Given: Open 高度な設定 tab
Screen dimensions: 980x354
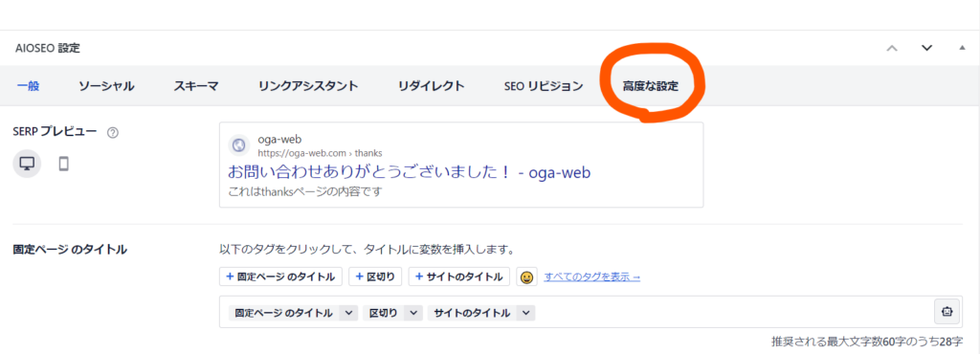Looking at the screenshot, I should pos(650,86).
